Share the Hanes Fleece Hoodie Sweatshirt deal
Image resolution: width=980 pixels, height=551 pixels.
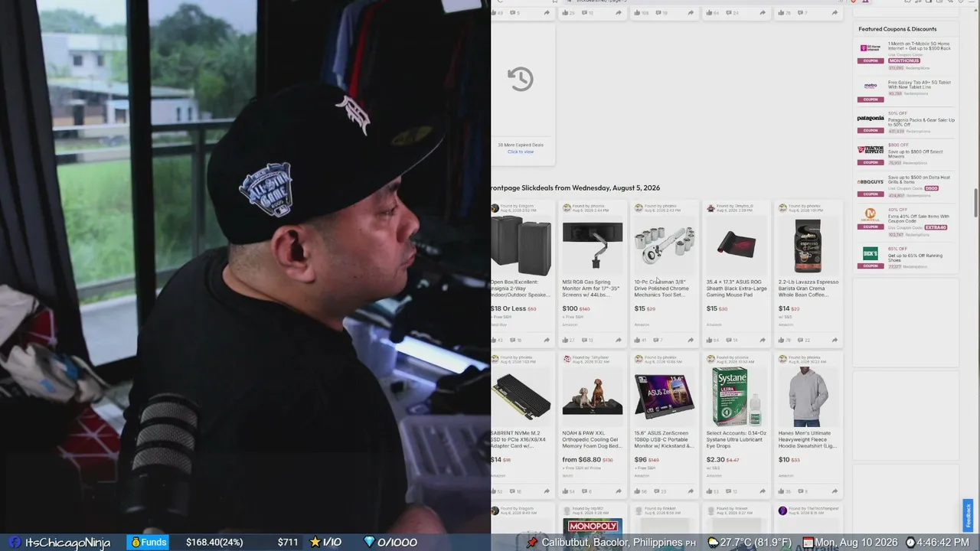[x=835, y=491]
